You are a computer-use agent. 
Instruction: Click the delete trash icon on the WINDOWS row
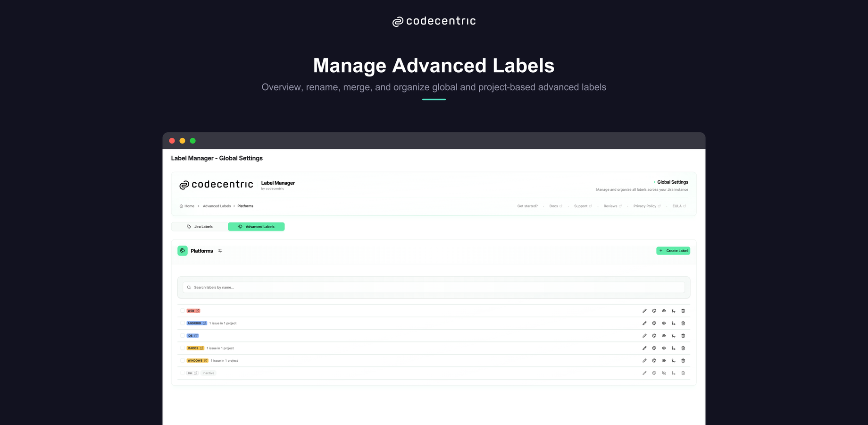(x=683, y=360)
